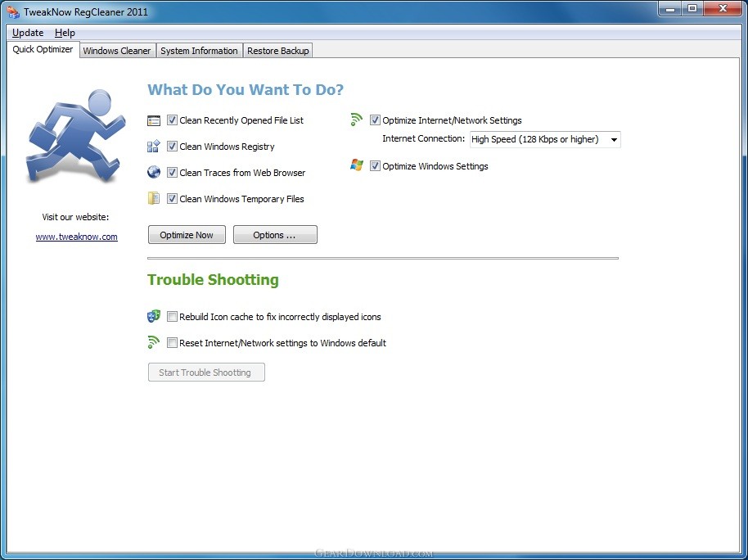Click the Recently Opened File List icon
The image size is (748, 560).
click(154, 121)
